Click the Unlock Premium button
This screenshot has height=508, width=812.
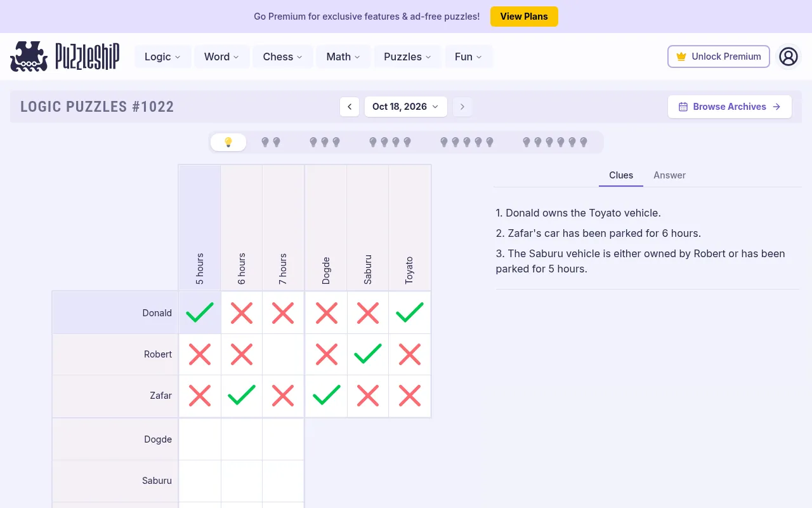719,57
